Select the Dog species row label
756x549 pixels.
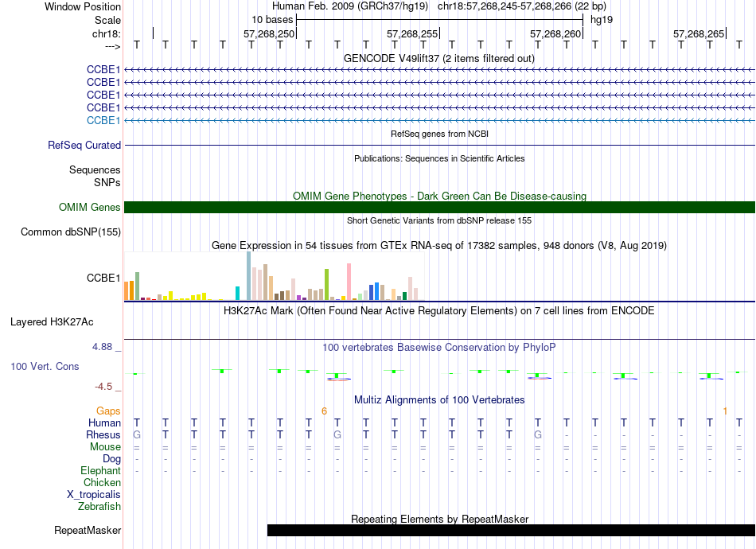[x=111, y=459]
